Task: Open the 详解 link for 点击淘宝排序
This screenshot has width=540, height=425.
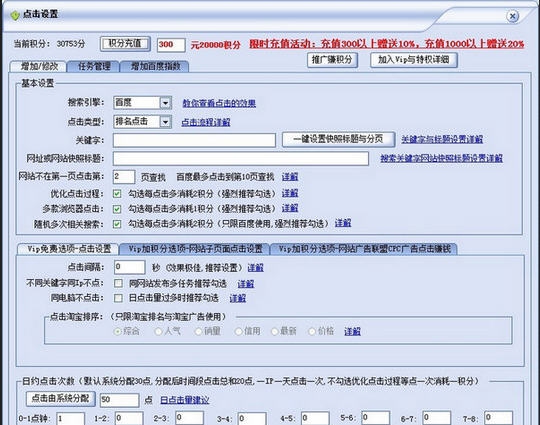Action: tap(353, 332)
